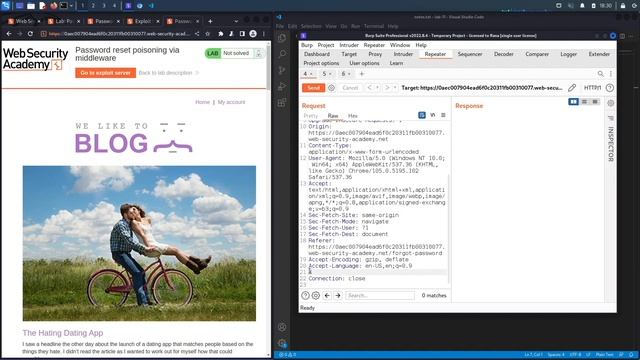Open dropdown on Repeater tab 4
Screen dimensions: 640x360
pos(311,74)
